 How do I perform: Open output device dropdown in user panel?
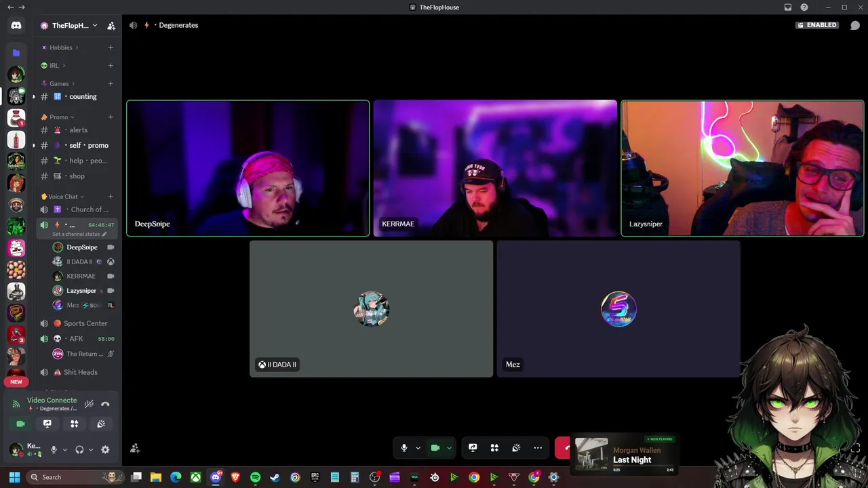pos(91,449)
